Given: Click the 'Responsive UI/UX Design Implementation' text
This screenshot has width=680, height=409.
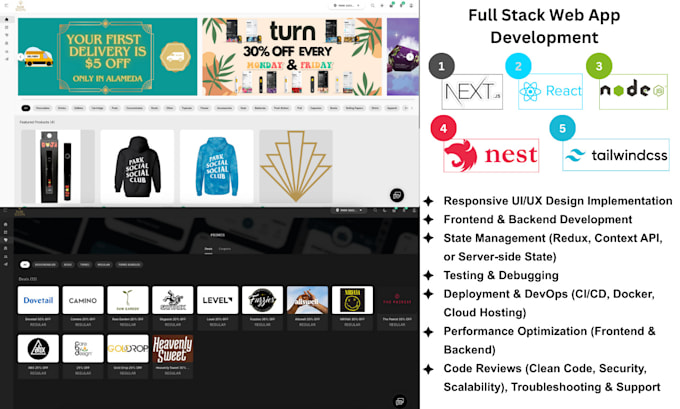Looking at the screenshot, I should pos(558,201).
